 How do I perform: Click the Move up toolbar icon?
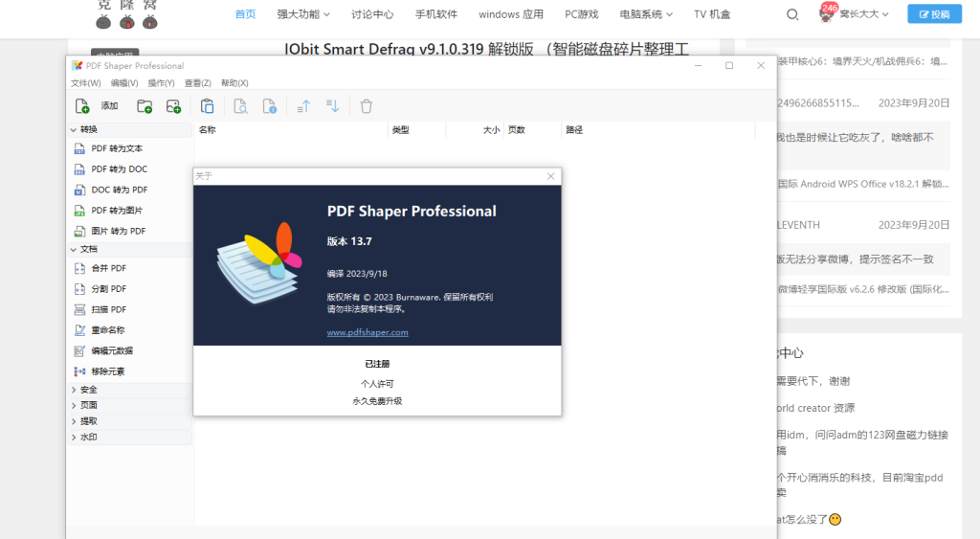[303, 106]
